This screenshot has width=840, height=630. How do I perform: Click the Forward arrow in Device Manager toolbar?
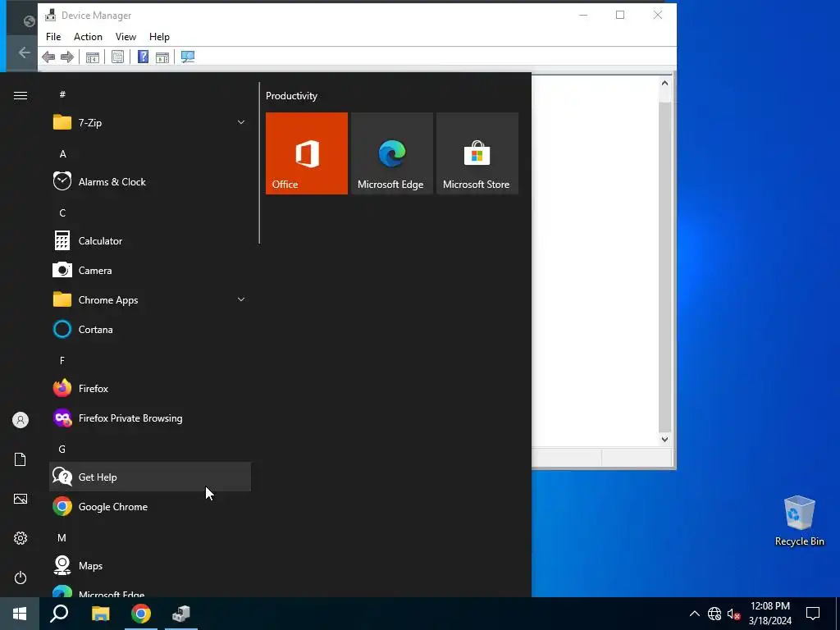coord(67,57)
